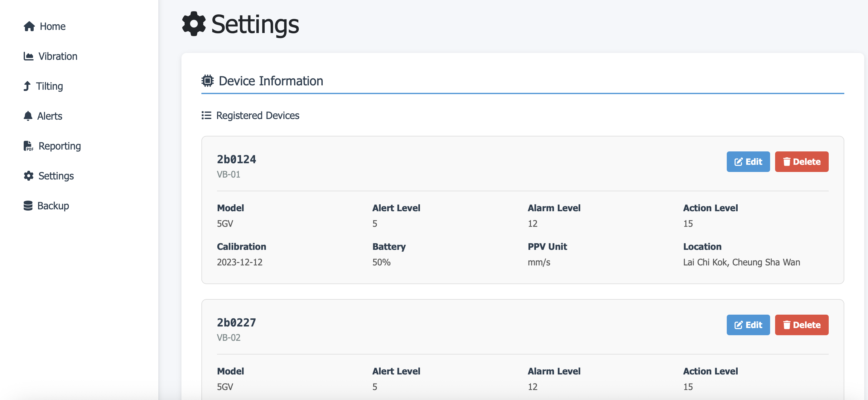Open the Alerts bell icon
Screen dimensions: 868x400
coord(28,116)
